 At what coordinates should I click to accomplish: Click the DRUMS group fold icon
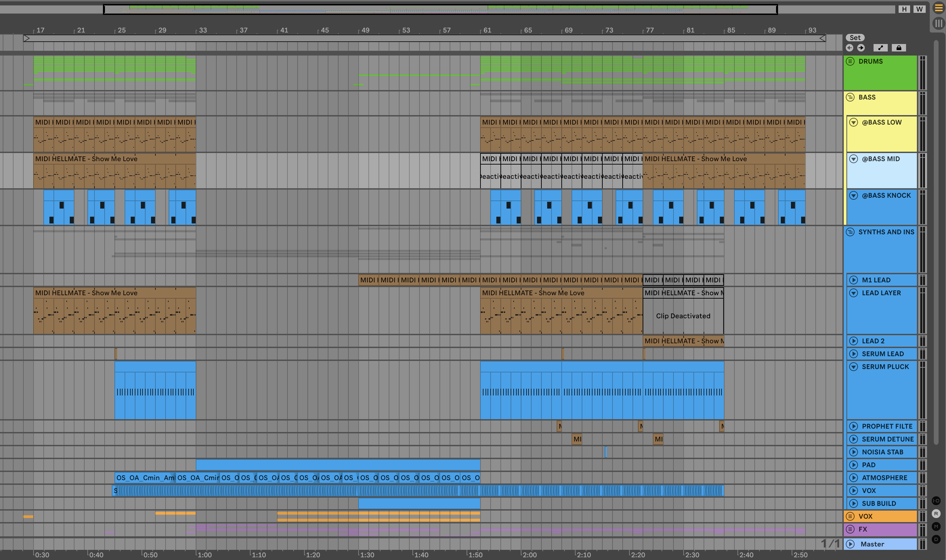850,61
